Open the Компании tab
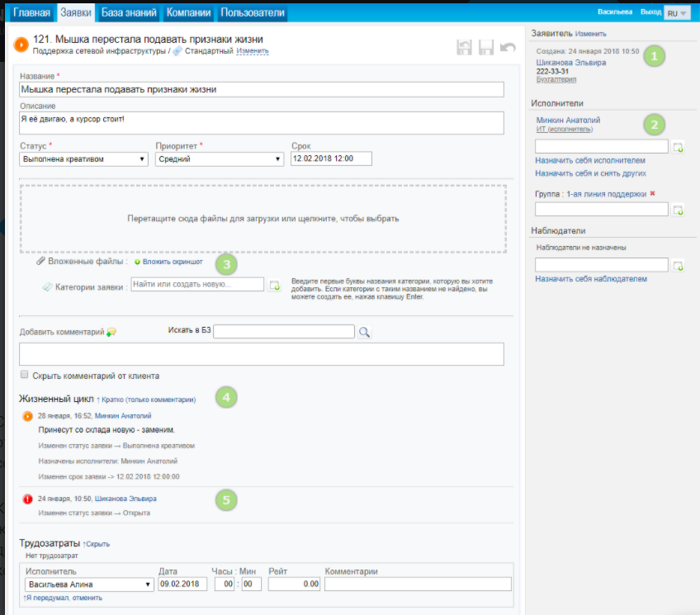Viewport: 700px width, 615px height. [188, 13]
